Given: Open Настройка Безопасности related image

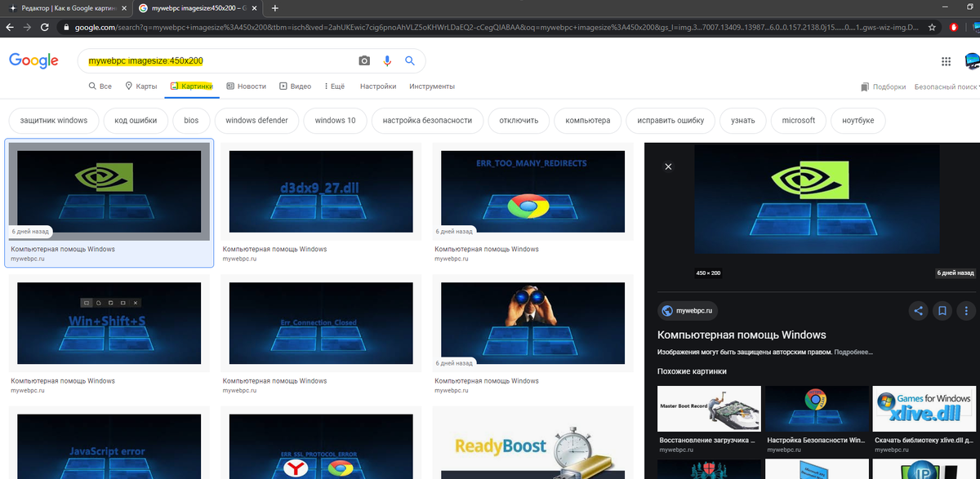Looking at the screenshot, I should tap(817, 409).
